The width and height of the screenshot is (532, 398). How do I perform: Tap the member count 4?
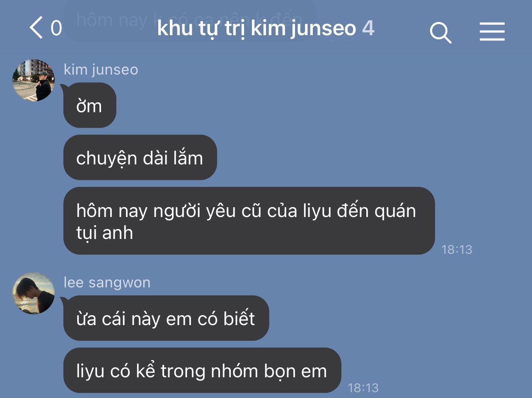coord(368,28)
